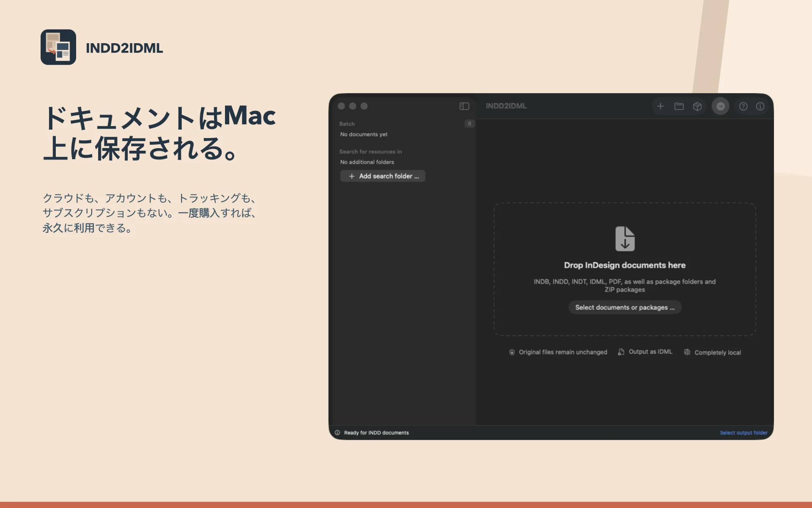Click the Batch count badge showing 0
This screenshot has height=508, width=812.
click(x=469, y=124)
